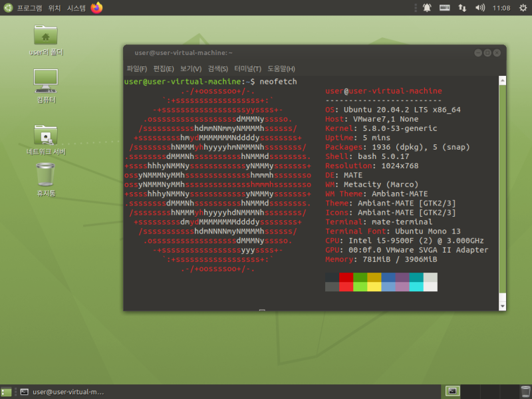The height and width of the screenshot is (399, 532).
Task: Click the 11:08 clock in the panel
Action: coord(501,8)
